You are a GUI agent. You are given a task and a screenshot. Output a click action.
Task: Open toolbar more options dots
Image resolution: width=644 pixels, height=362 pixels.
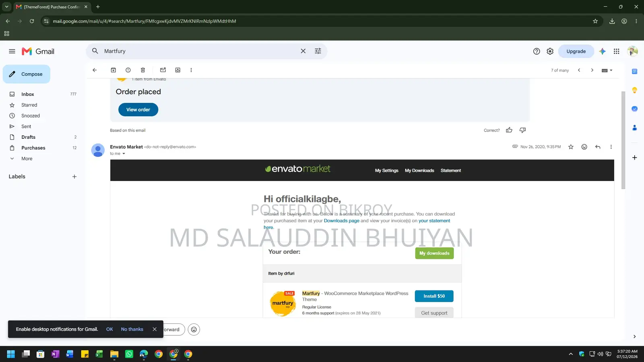pos(191,70)
